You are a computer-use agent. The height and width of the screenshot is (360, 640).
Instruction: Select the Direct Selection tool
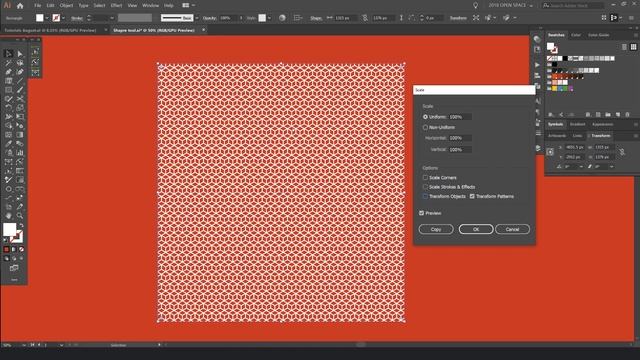[x=20, y=53]
